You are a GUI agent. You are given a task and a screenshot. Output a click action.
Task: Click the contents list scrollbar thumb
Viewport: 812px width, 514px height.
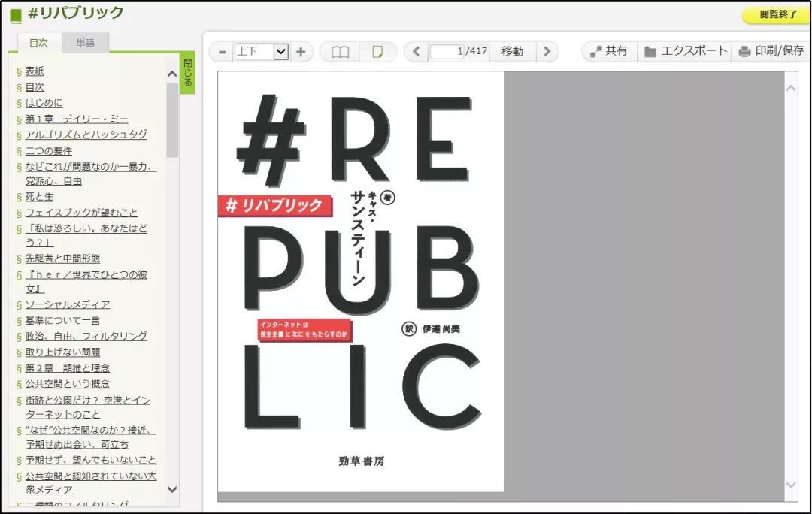[x=172, y=119]
